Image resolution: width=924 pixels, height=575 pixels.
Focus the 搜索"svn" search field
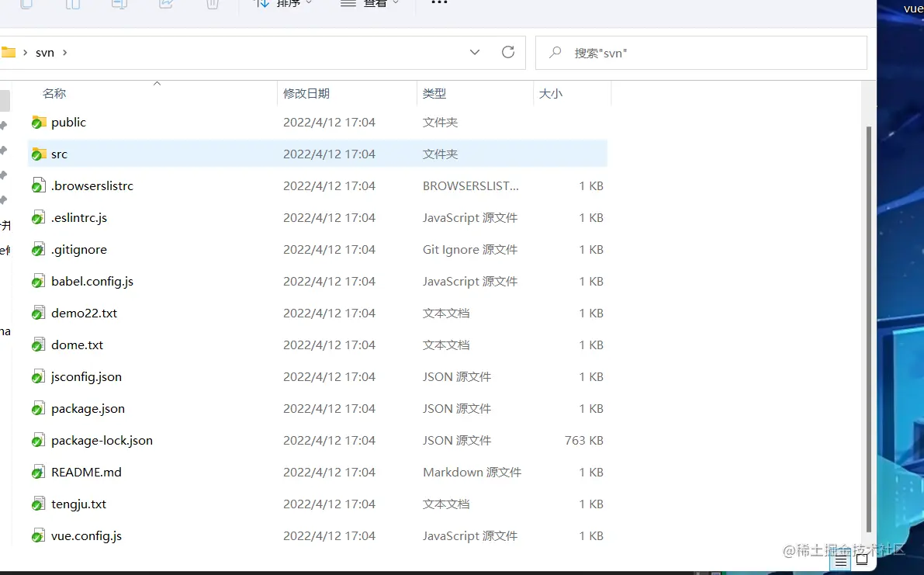701,53
